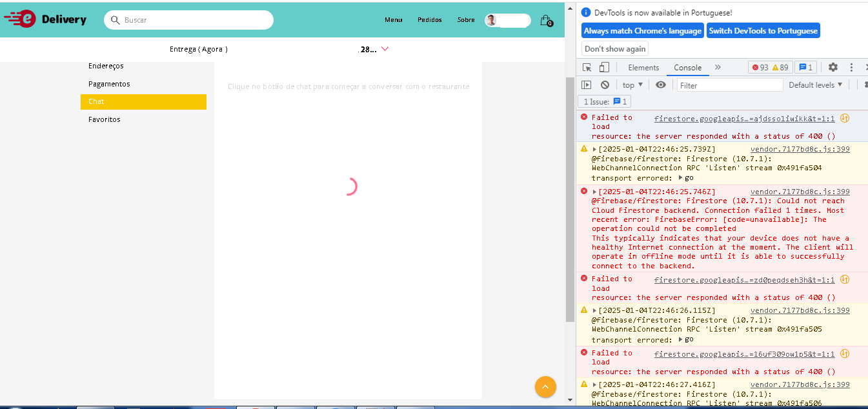The width and height of the screenshot is (868, 409).
Task: Click red error icon beside the ajdssoliwikk error
Action: [584, 117]
